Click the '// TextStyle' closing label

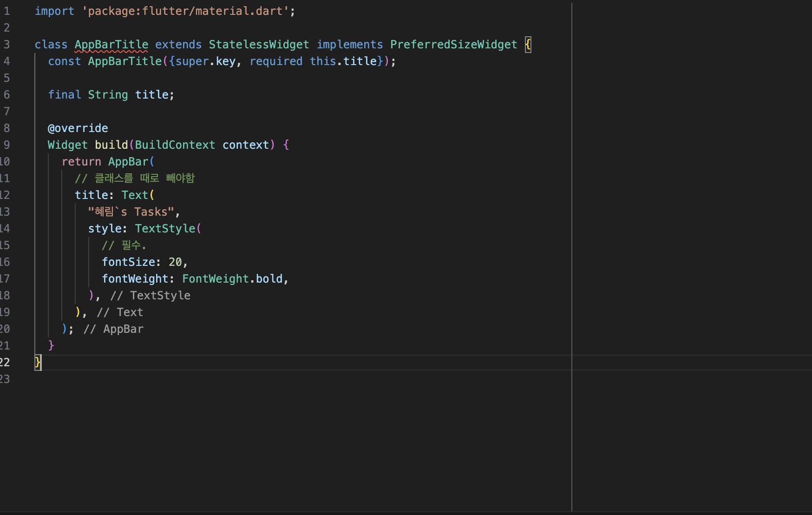[x=150, y=296]
